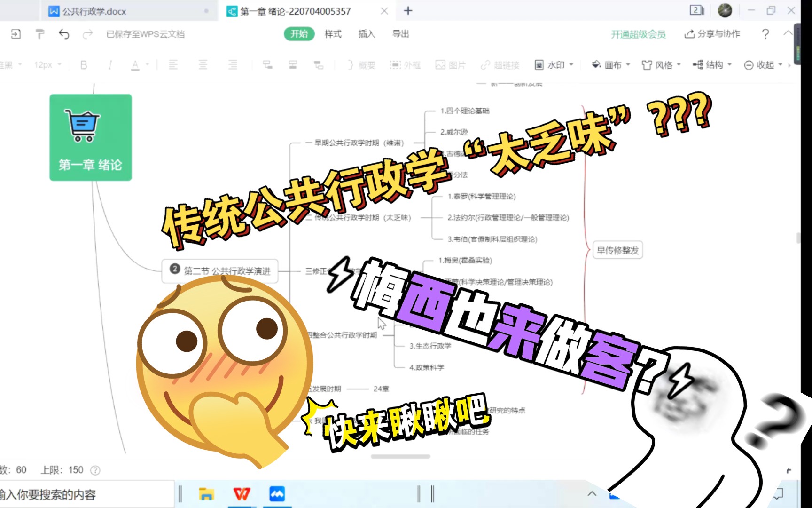The image size is (812, 508).
Task: Open WPS Office from taskbar
Action: pyautogui.click(x=242, y=494)
